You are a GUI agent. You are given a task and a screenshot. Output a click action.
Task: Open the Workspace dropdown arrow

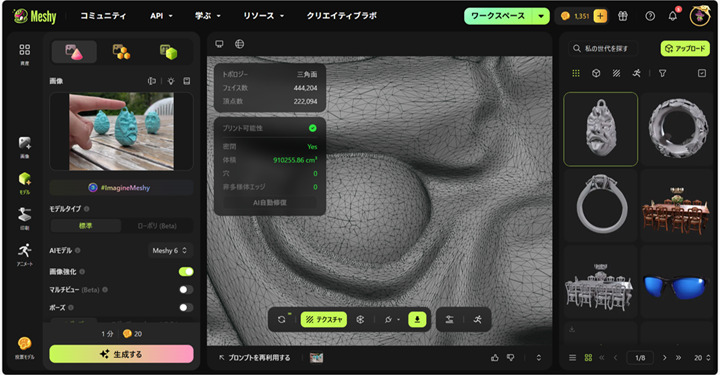541,16
